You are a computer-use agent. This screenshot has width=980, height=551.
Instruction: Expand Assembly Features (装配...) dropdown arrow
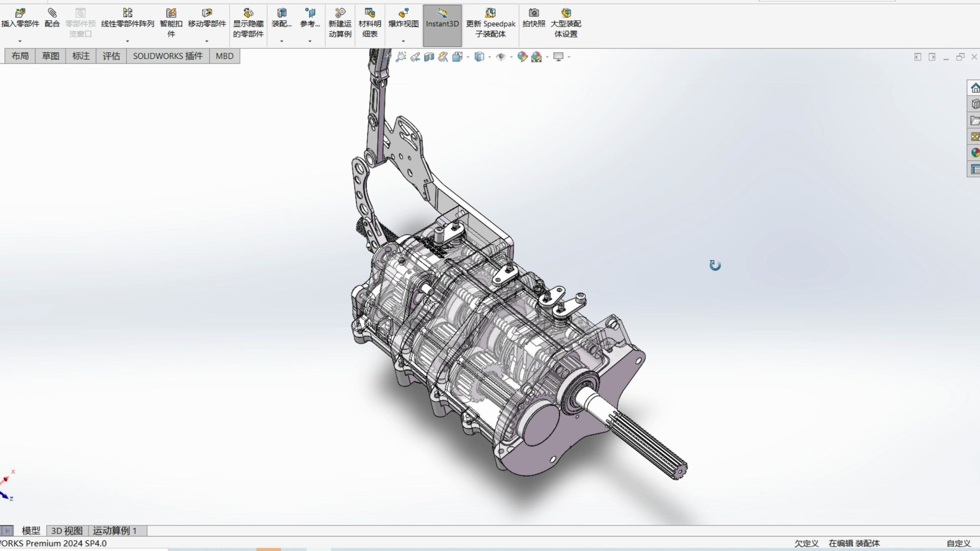tap(282, 41)
